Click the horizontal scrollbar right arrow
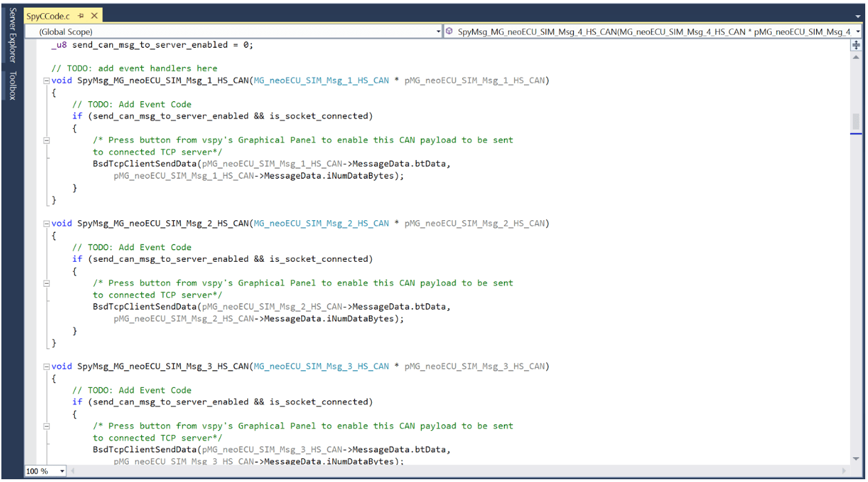Image resolution: width=868 pixels, height=482 pixels. tap(844, 471)
